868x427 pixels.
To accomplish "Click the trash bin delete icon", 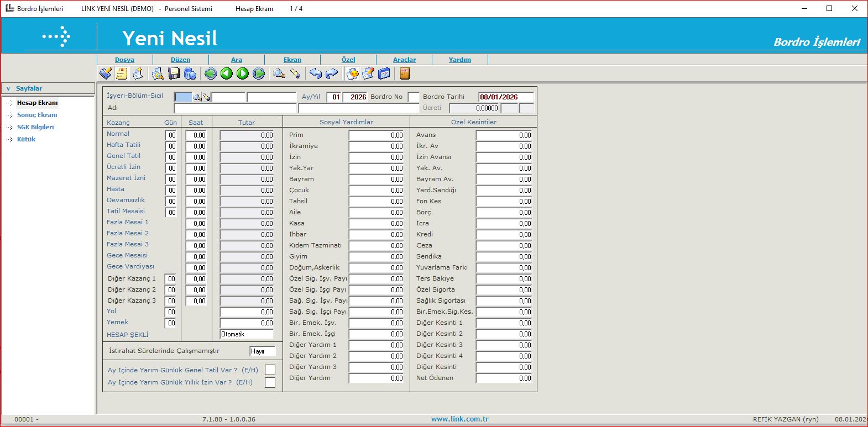I will pyautogui.click(x=190, y=73).
